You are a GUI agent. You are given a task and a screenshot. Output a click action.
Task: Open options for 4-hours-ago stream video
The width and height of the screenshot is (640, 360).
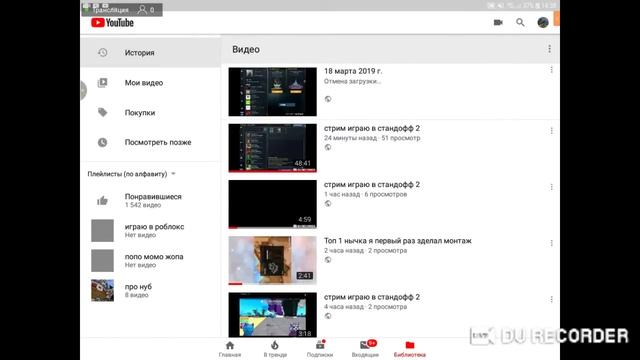pos(551,300)
